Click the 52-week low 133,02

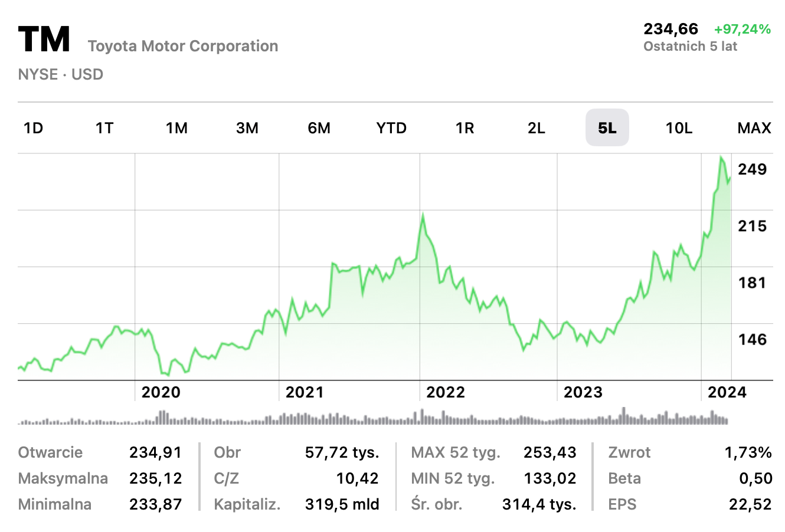point(549,478)
